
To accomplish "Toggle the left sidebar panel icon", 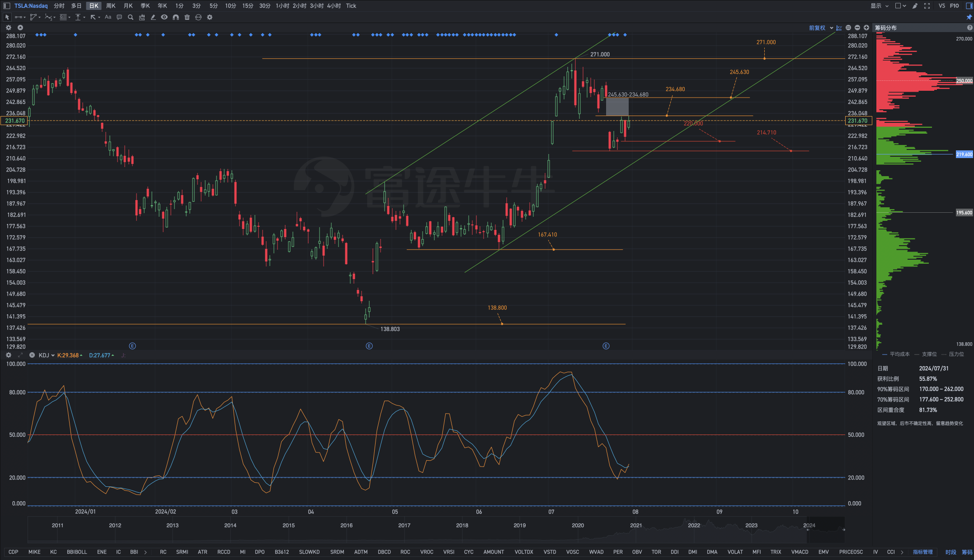I will (6, 6).
